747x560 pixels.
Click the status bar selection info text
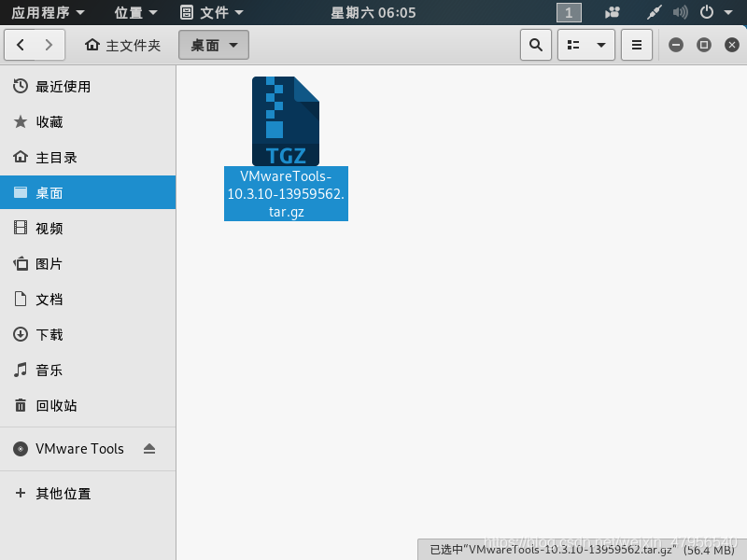pyautogui.click(x=582, y=550)
